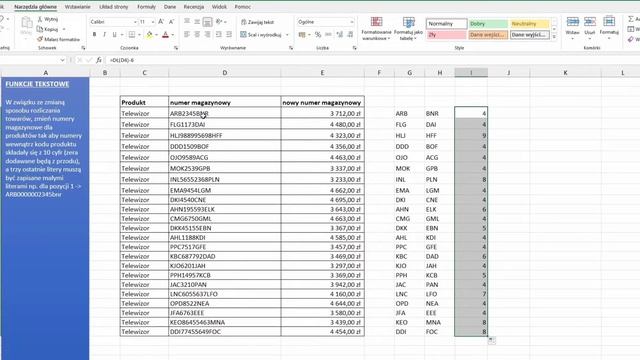Center text horizontally in the cell

(x=197, y=35)
